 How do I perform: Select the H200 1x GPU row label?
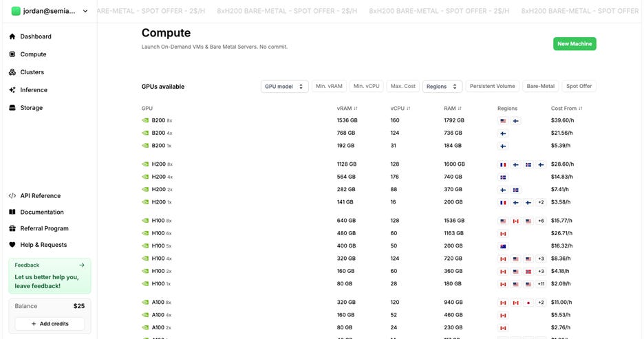coord(162,202)
